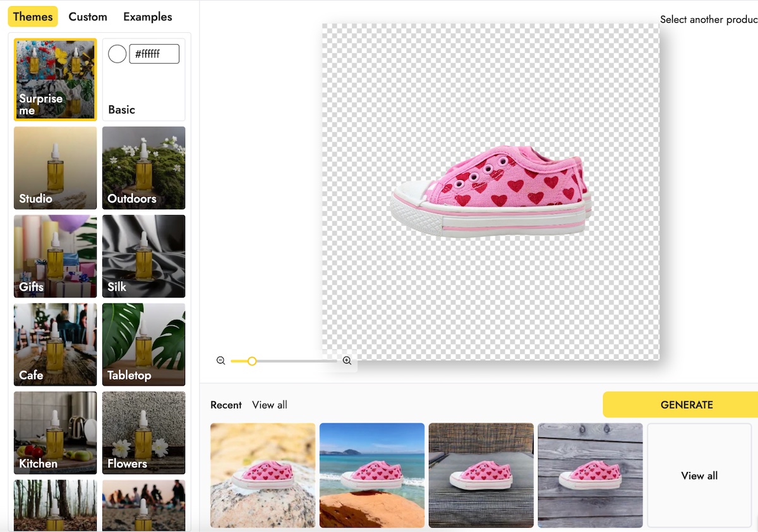Open the Examples tab
This screenshot has height=532, width=758.
[147, 17]
